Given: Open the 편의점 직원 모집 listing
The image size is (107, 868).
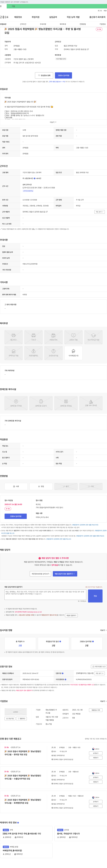Looking at the screenshot, I should (23, 753).
